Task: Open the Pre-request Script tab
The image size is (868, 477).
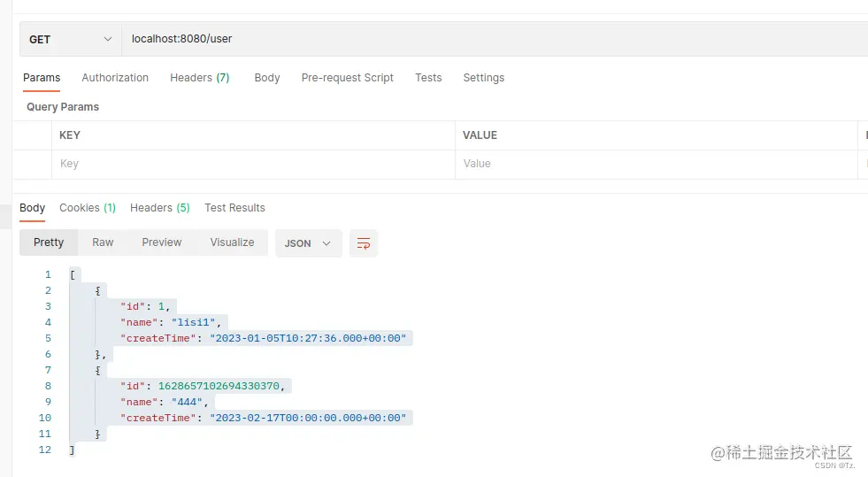Action: [x=347, y=78]
